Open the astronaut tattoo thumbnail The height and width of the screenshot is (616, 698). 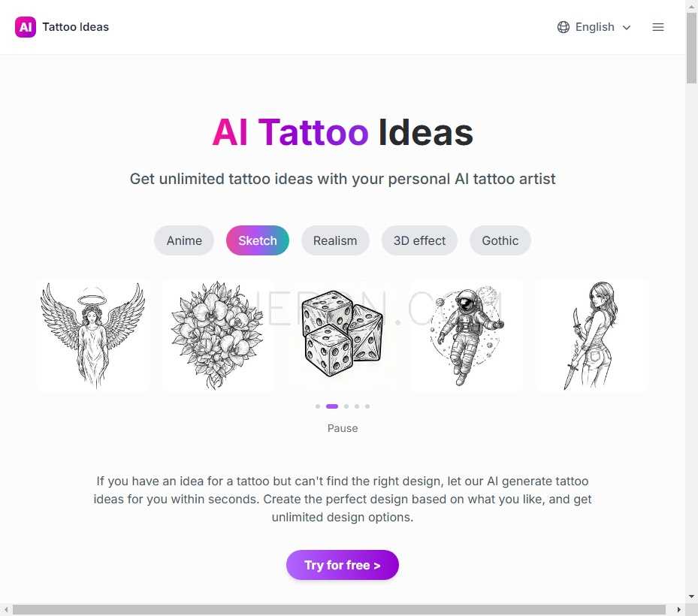pos(467,336)
